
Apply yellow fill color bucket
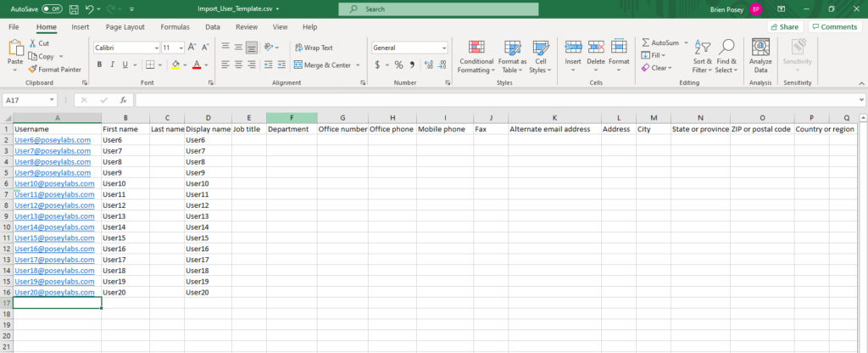coord(175,64)
